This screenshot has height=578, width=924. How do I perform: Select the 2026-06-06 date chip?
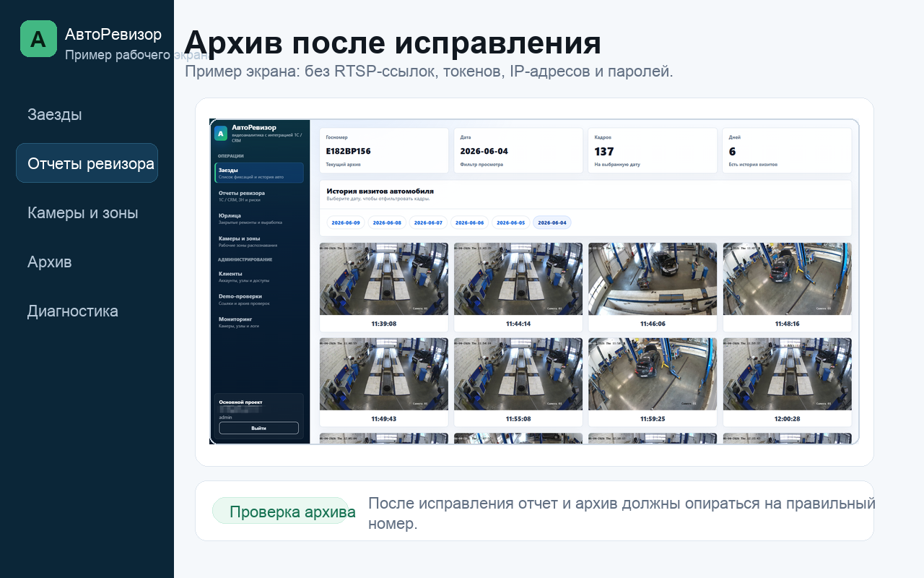point(469,223)
